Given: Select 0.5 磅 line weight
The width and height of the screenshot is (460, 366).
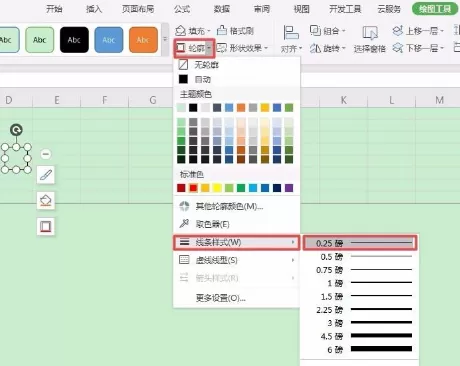Looking at the screenshot, I should [x=360, y=257].
